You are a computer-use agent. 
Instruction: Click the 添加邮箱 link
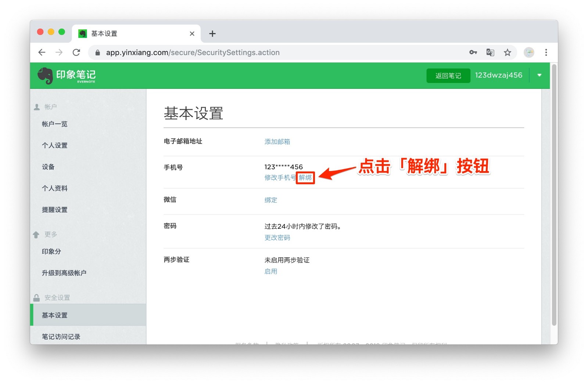(x=277, y=142)
